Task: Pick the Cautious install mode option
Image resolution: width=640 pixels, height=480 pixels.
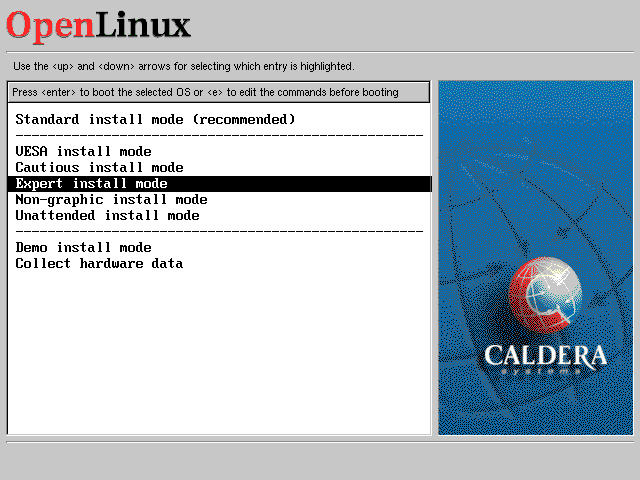Action: [99, 167]
